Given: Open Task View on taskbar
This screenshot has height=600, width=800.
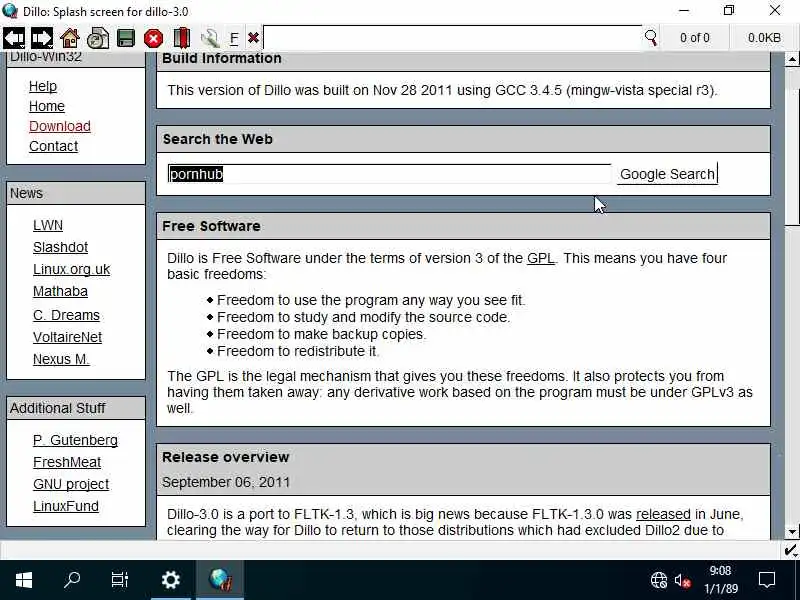Looking at the screenshot, I should pos(119,580).
